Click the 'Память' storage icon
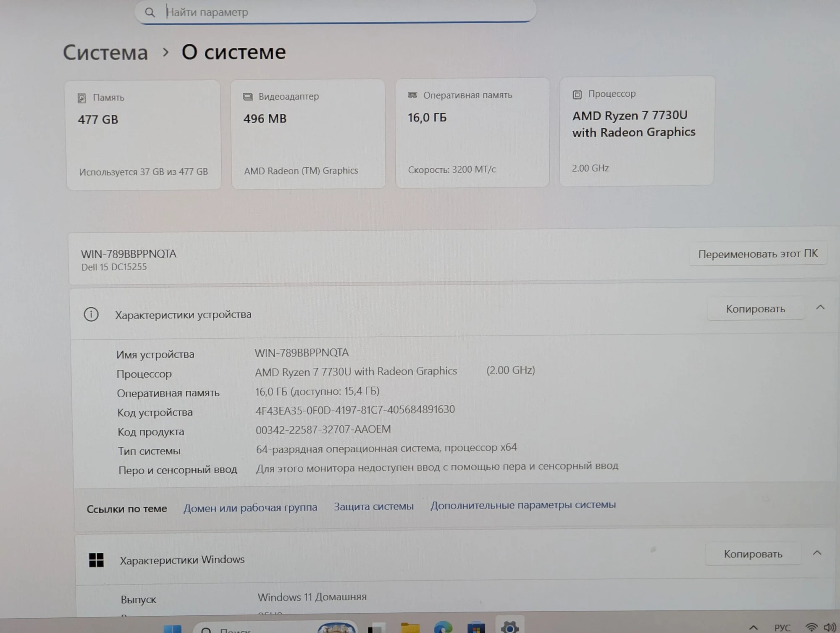 pos(82,98)
